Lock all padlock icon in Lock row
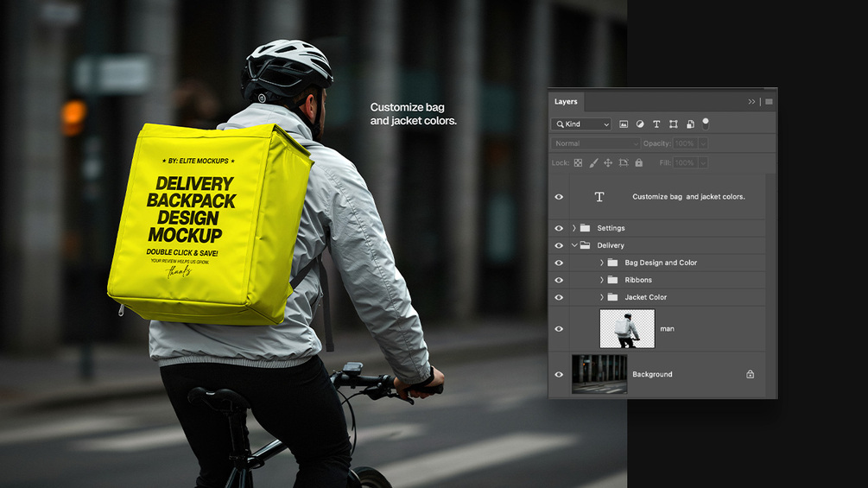Screen dimensions: 868x488 [x=639, y=162]
